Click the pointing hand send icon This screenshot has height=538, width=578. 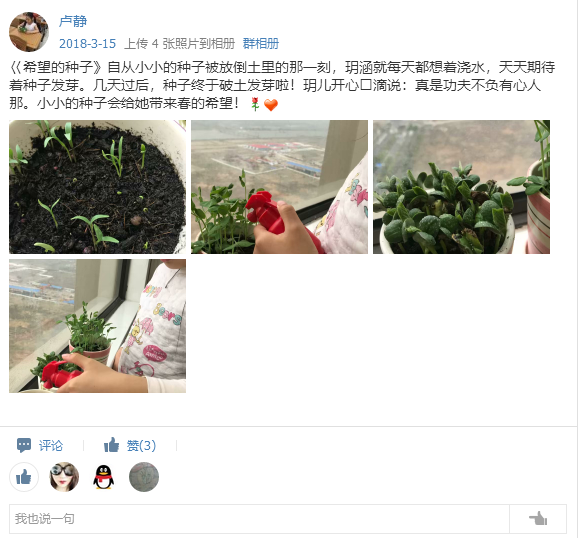538,518
